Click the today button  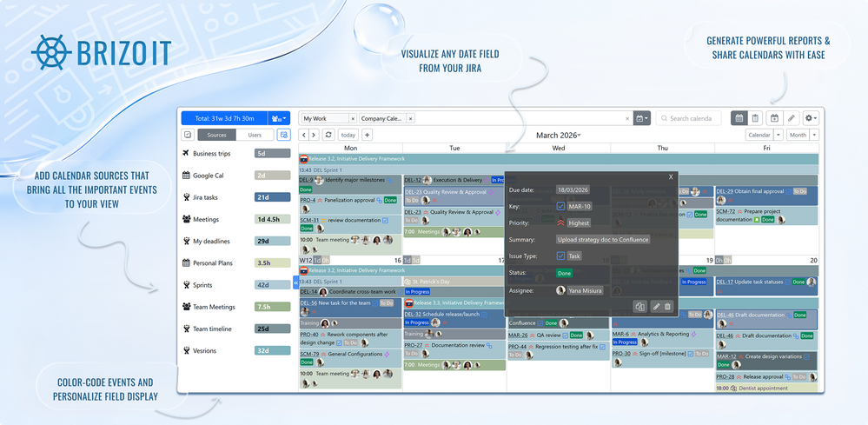[348, 135]
